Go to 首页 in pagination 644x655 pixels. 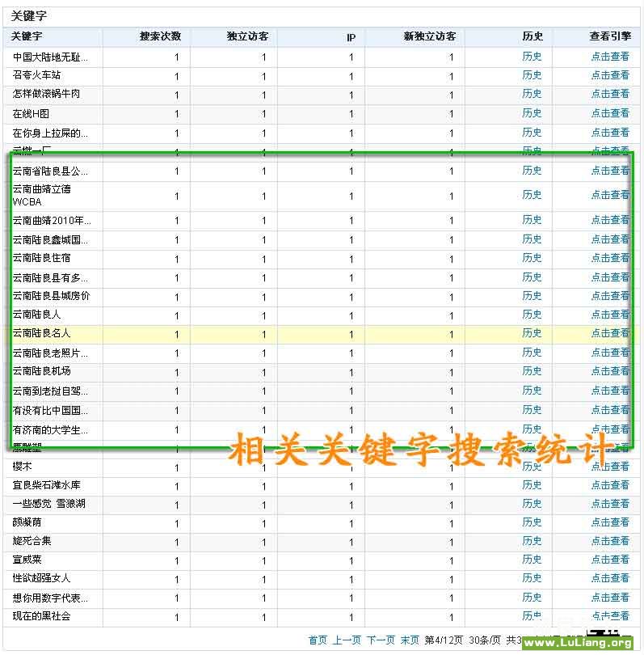click(318, 640)
